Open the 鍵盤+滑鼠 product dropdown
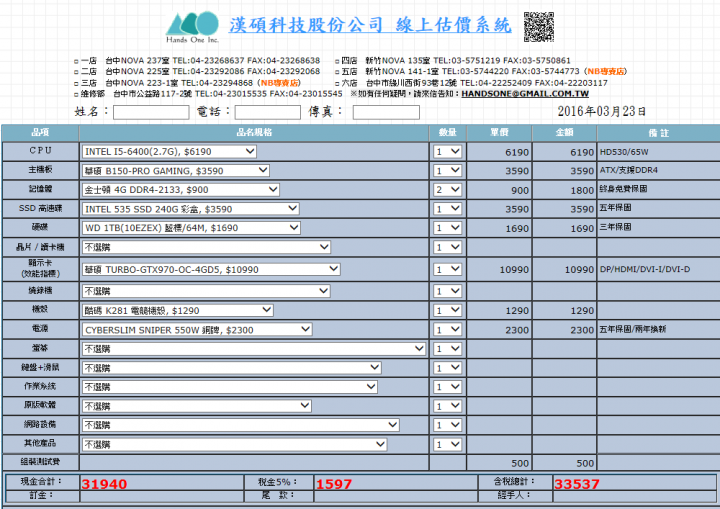 coord(232,368)
